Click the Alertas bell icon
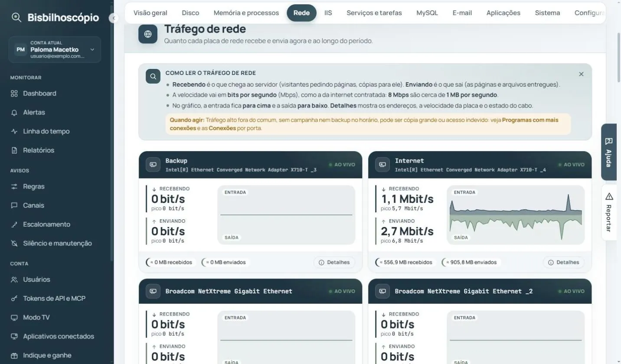This screenshot has width=621, height=364. 14,113
